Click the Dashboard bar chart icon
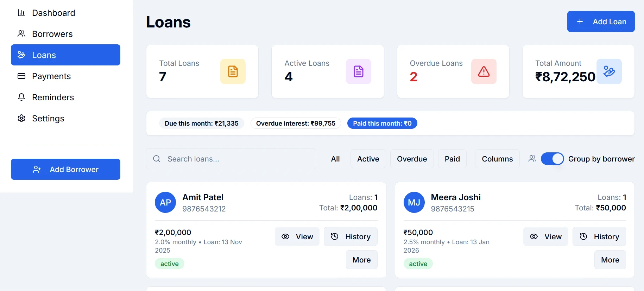The height and width of the screenshot is (291, 644). (21, 13)
